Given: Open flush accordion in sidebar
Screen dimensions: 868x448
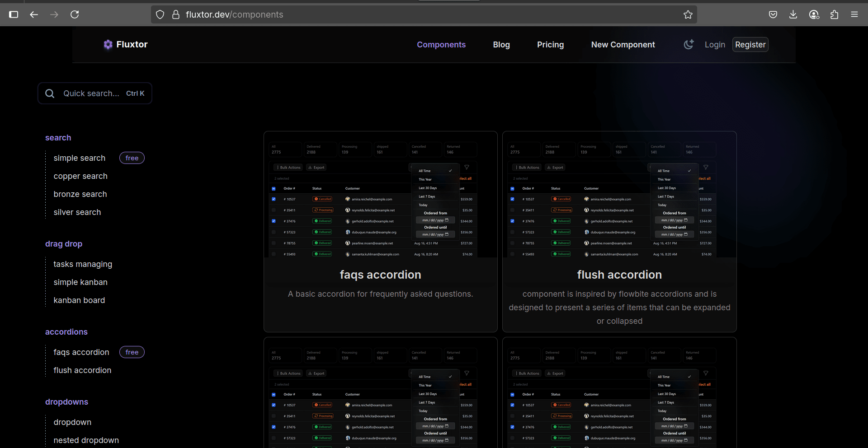Looking at the screenshot, I should coord(82,370).
